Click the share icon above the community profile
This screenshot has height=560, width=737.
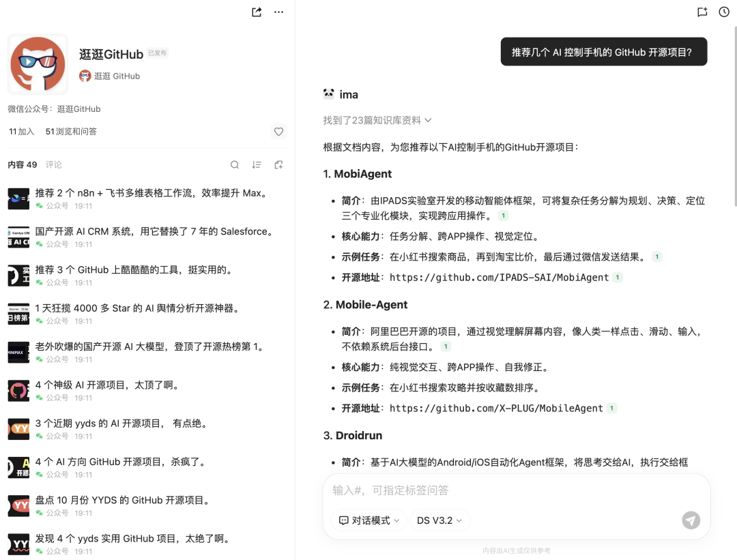(256, 12)
